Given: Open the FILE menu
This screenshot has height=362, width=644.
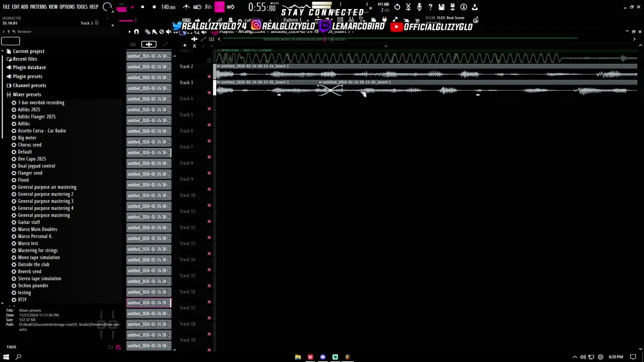Looking at the screenshot, I should point(6,7).
